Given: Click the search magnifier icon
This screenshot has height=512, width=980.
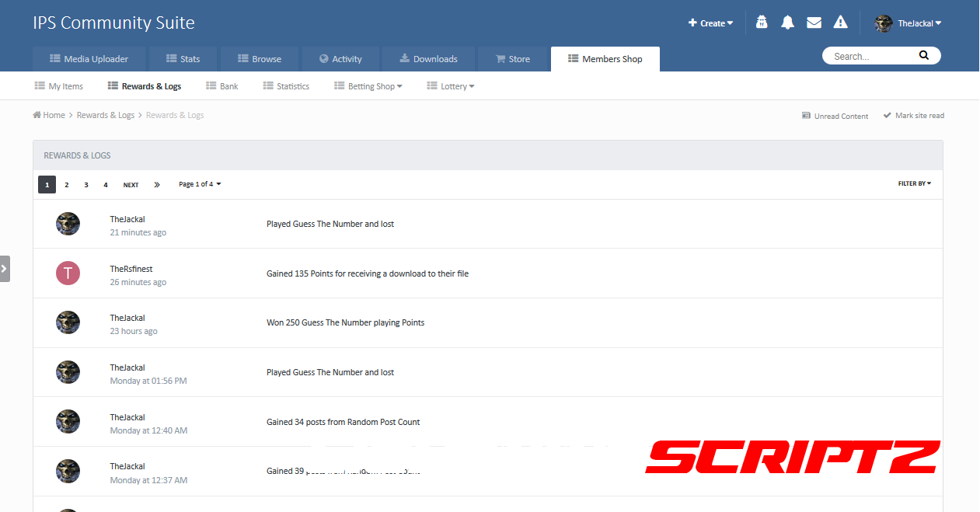Looking at the screenshot, I should tap(923, 56).
